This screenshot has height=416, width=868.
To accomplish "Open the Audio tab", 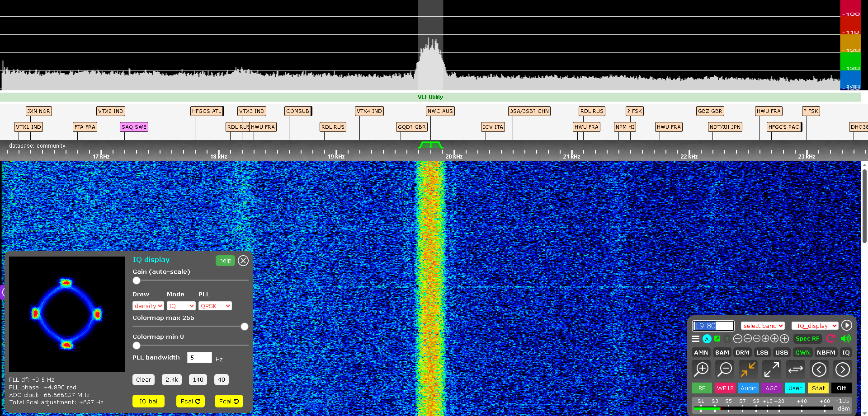I will [x=749, y=388].
